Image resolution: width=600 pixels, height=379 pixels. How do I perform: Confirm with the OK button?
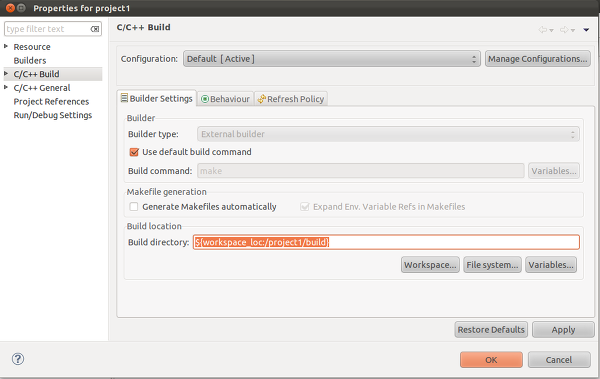[x=491, y=360]
